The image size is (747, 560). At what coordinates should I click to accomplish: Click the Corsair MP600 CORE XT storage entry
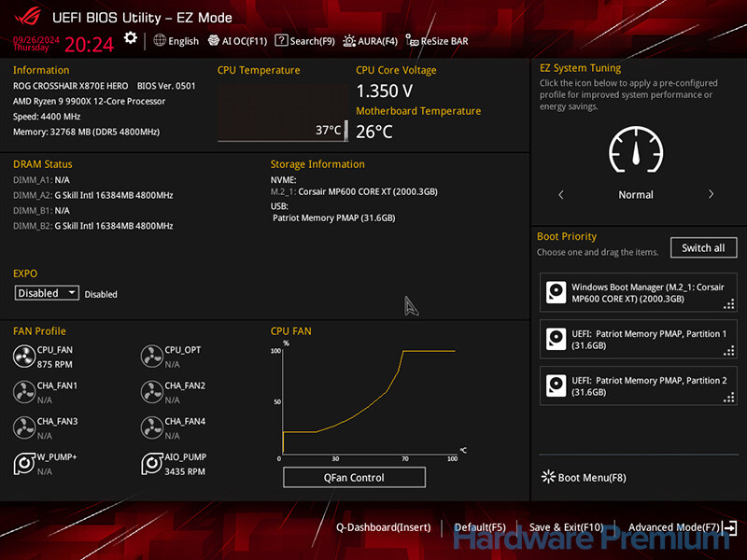[354, 191]
